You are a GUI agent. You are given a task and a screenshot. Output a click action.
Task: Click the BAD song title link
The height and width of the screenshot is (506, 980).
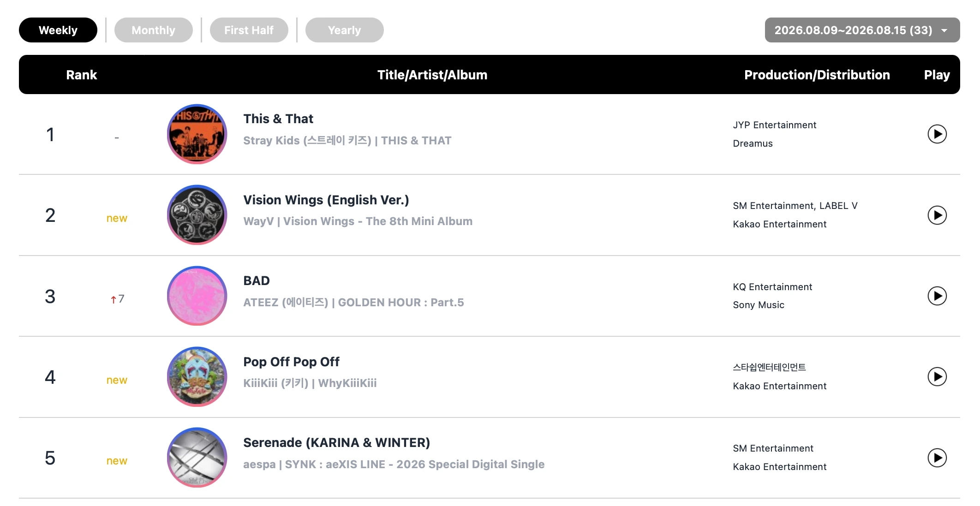tap(257, 281)
